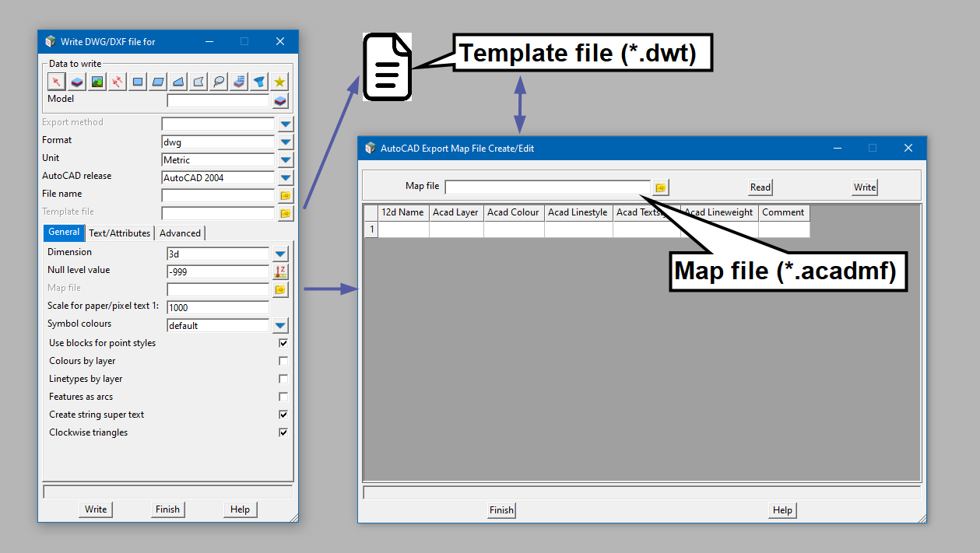This screenshot has height=553, width=980.
Task: Click row 1 cell under 12d Name
Action: 403,229
